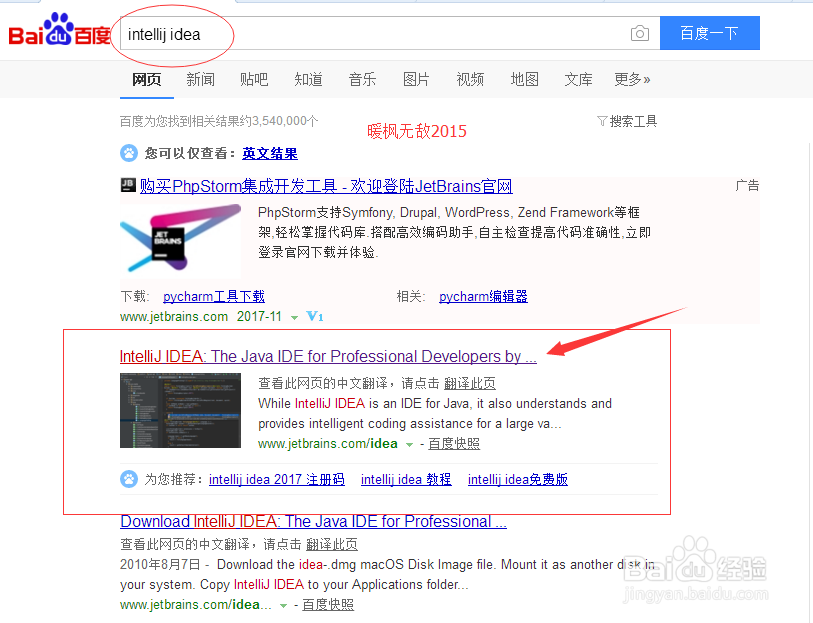
Task: Open the 购买PhpStorm集成开发工具 ad link
Action: point(326,186)
